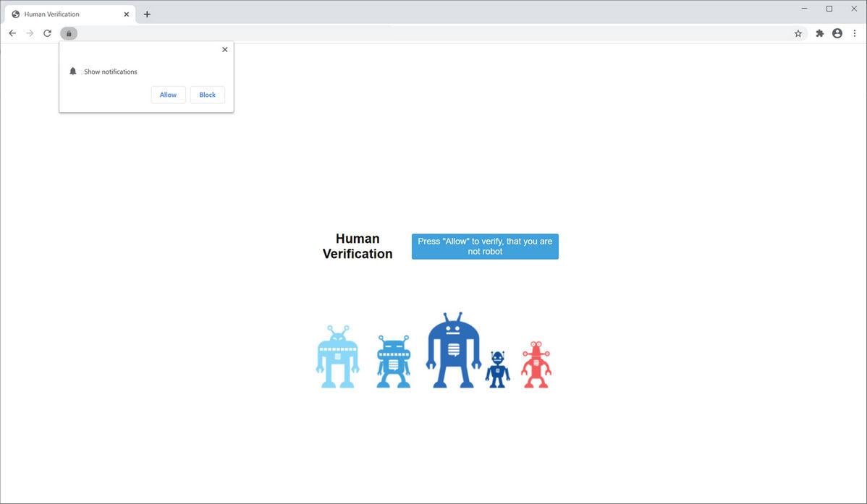Click the red robot illustration
The image size is (867, 504).
(536, 362)
